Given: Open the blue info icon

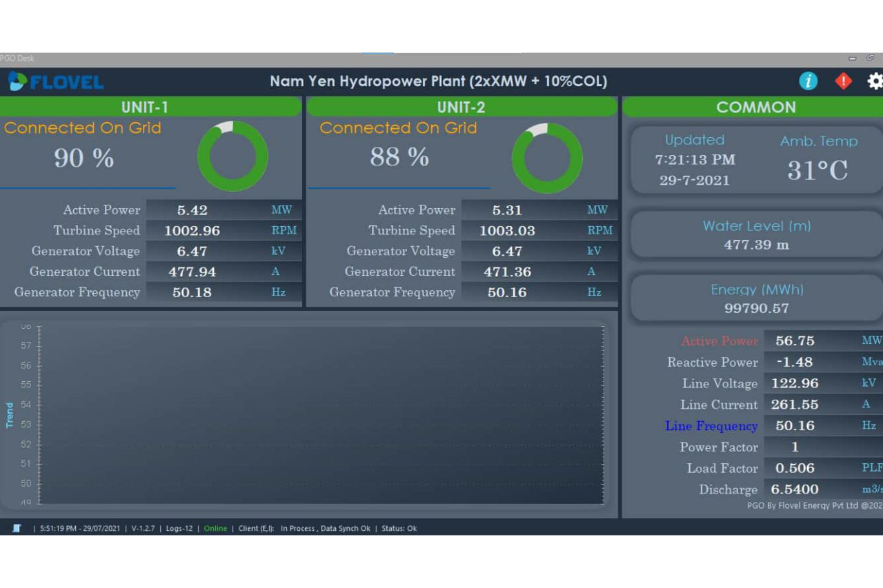Looking at the screenshot, I should 808,81.
